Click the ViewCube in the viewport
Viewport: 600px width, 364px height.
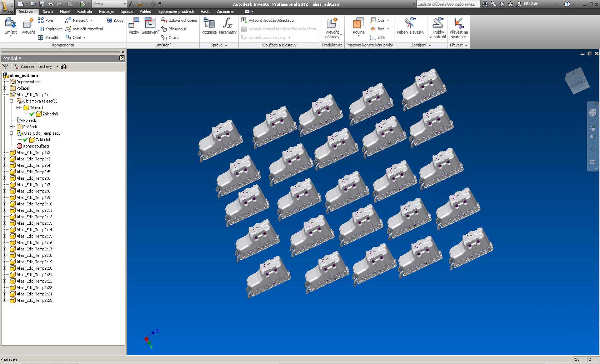coord(577,81)
